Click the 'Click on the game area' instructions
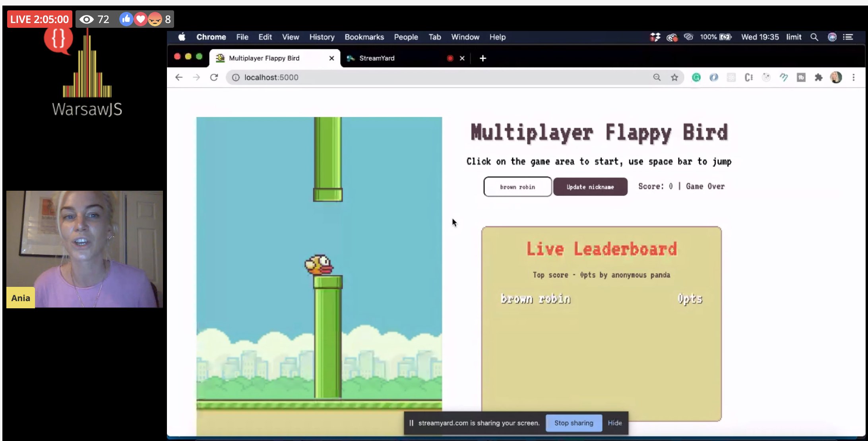 599,162
